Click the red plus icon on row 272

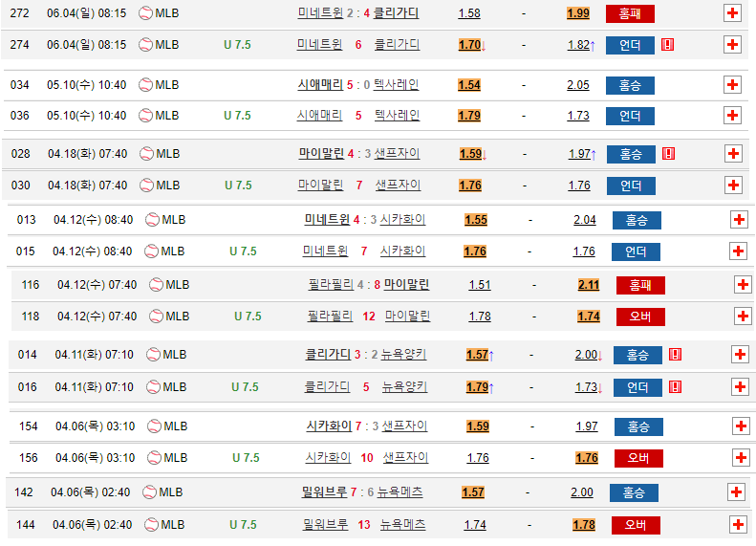coord(733,13)
